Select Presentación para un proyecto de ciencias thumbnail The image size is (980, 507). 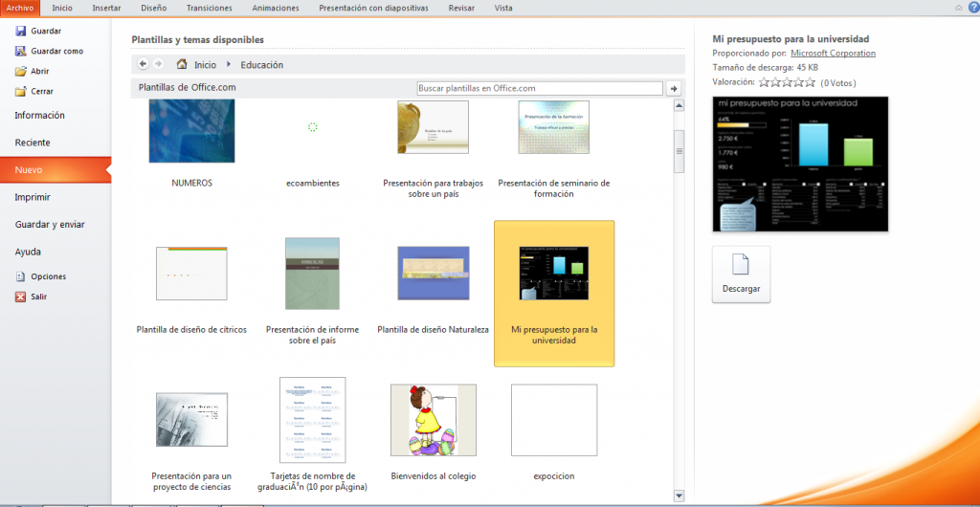point(191,420)
